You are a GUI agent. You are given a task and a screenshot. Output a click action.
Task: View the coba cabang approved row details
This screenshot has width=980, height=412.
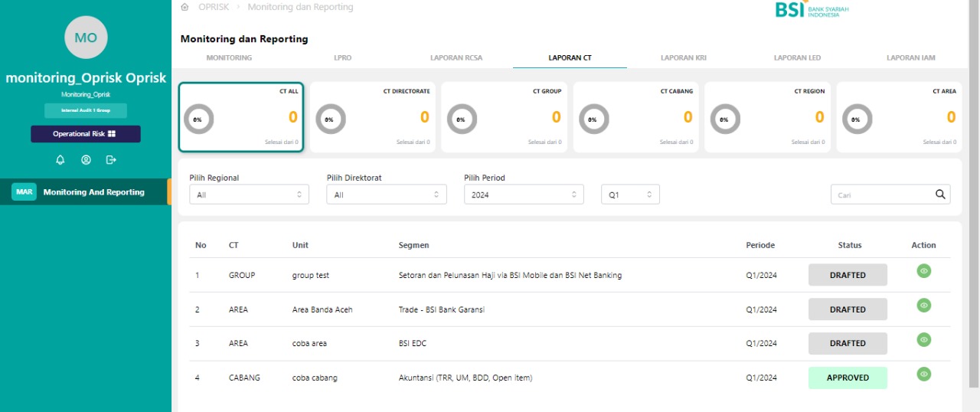(x=923, y=374)
